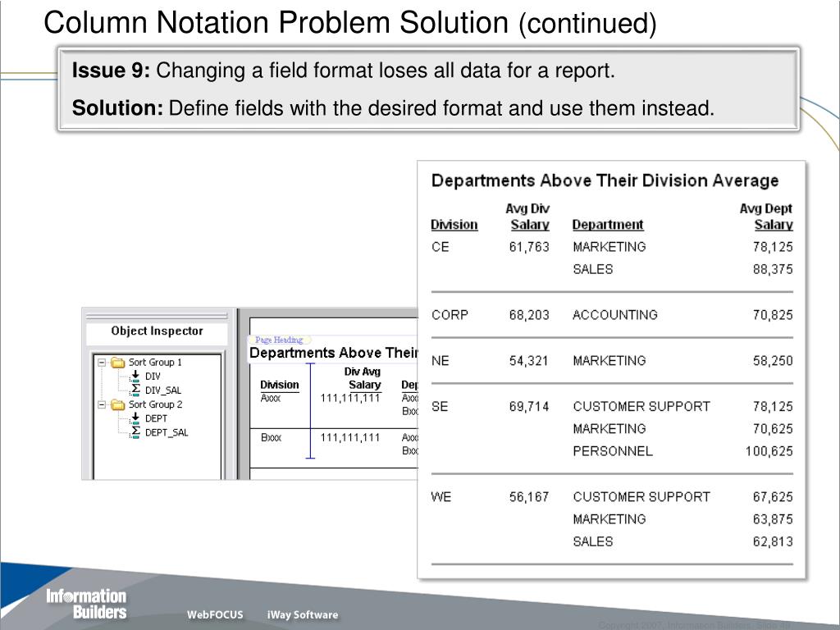Image resolution: width=840 pixels, height=630 pixels.
Task: Click the PERSONNEL department cell
Action: 613,451
